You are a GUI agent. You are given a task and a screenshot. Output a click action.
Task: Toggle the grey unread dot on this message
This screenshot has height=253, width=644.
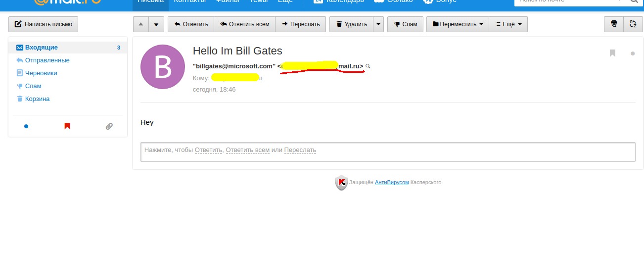pyautogui.click(x=633, y=53)
